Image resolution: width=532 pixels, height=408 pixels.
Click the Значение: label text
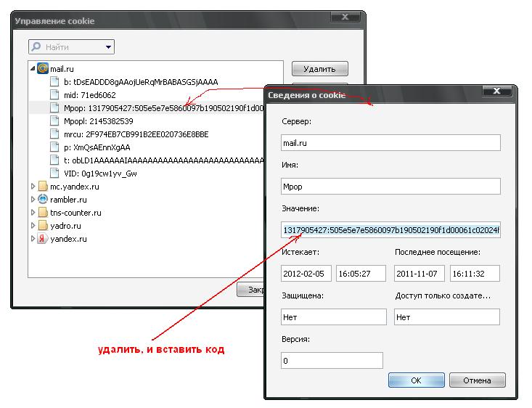(300, 208)
